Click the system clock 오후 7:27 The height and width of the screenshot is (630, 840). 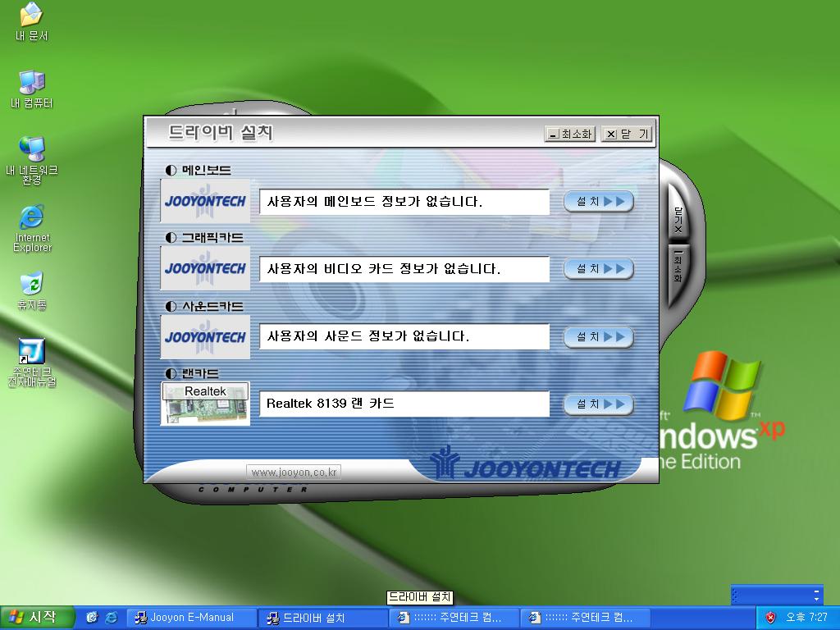807,618
